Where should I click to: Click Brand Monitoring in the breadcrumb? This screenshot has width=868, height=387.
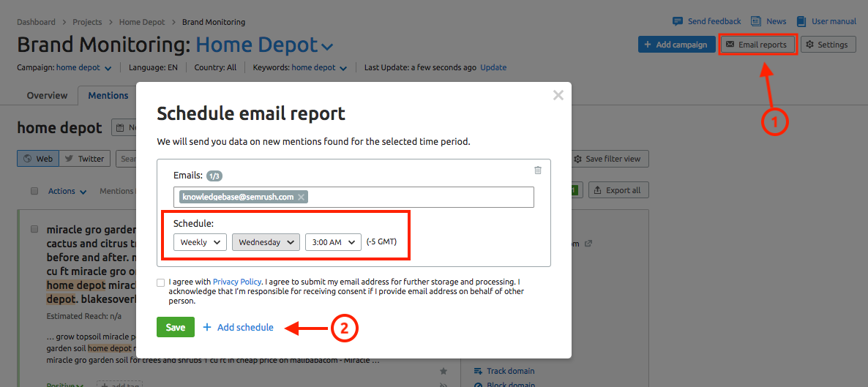[214, 22]
